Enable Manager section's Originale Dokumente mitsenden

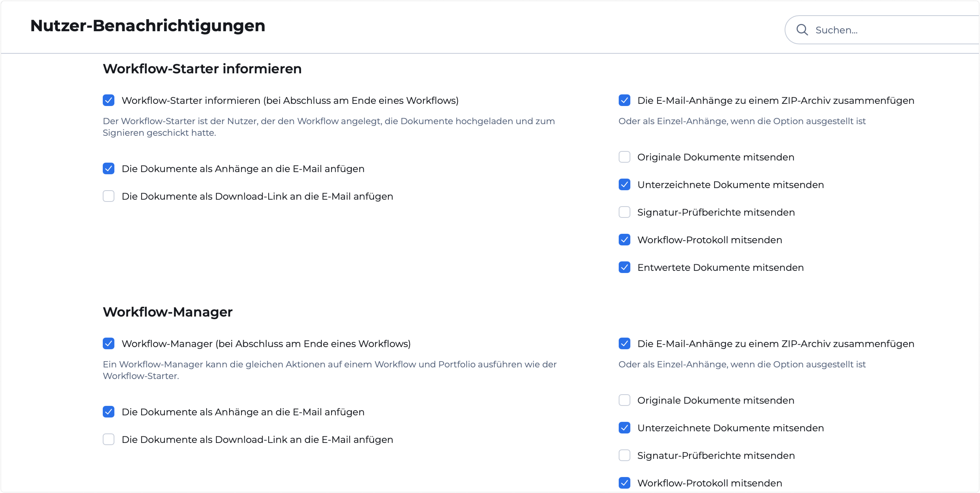(624, 400)
